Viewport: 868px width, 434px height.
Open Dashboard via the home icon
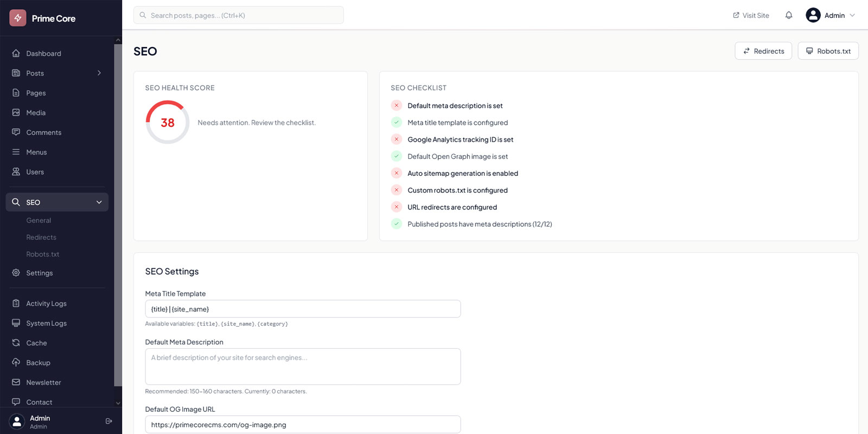(16, 53)
